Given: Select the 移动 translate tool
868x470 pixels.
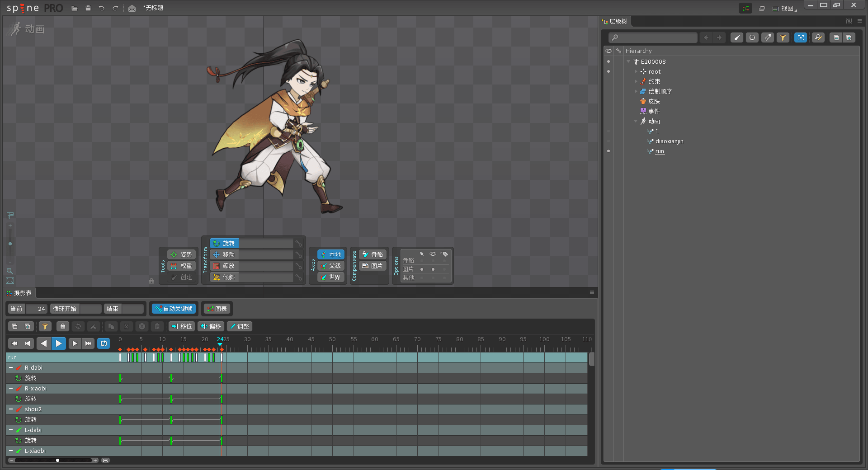Looking at the screenshot, I should 224,254.
